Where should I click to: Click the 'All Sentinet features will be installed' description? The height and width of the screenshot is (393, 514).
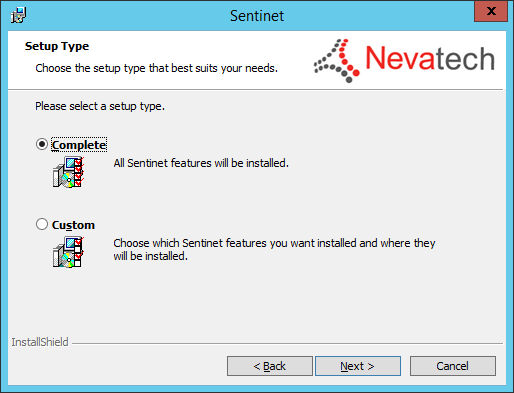(201, 163)
